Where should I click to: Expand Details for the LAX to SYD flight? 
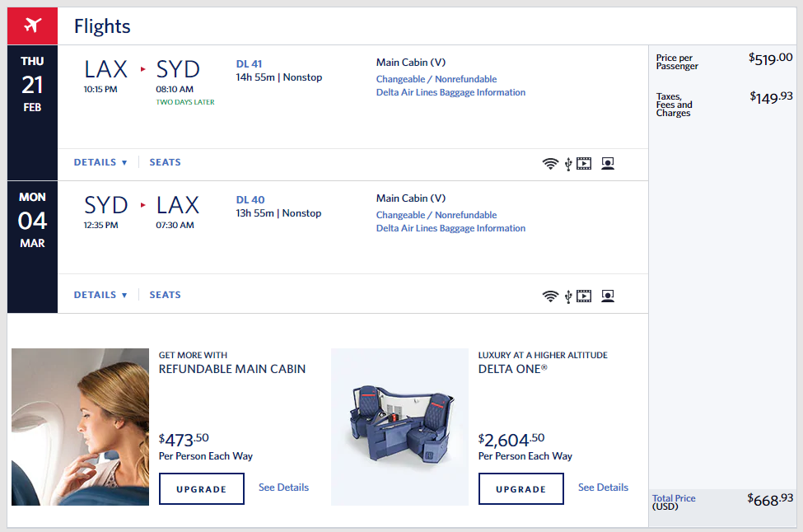click(100, 162)
